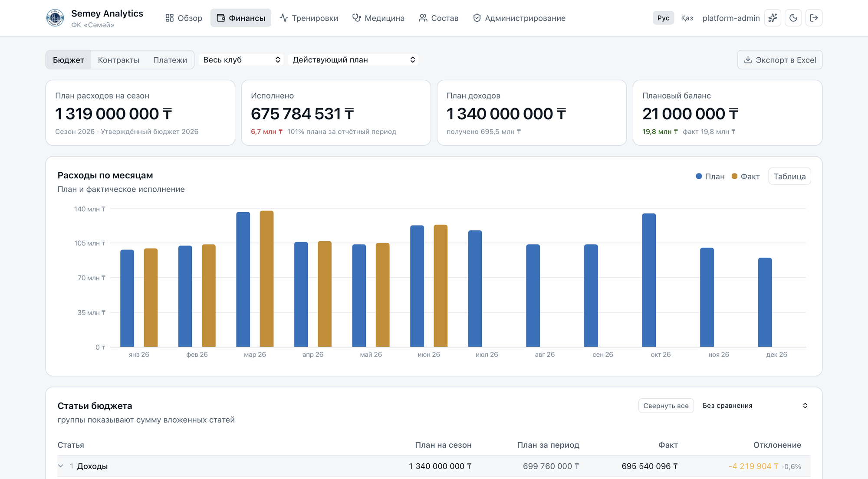The image size is (868, 479).
Task: Switch interface language to Қаз
Action: 687,18
